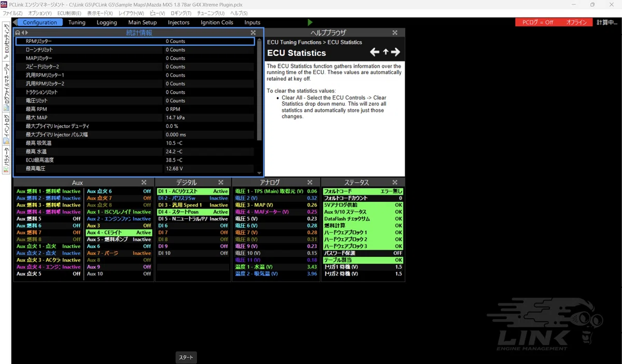The width and height of the screenshot is (622, 364).
Task: Click the オフライン connection status
Action: pyautogui.click(x=576, y=22)
